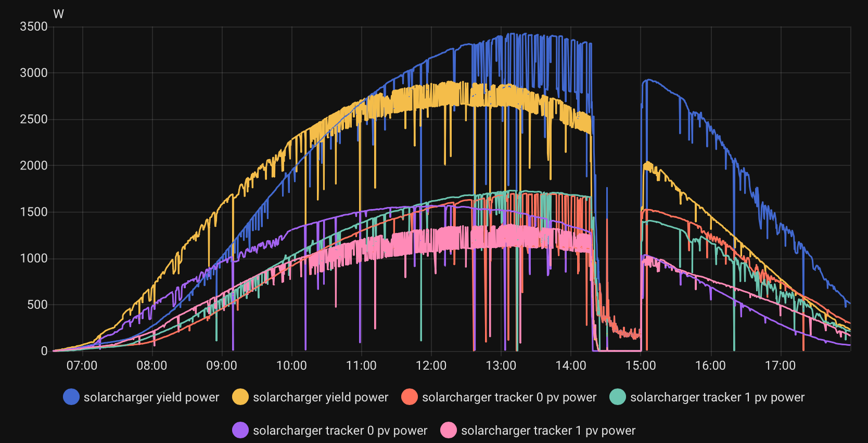Click the '1000' power axis value
This screenshot has width=868, height=443.
[x=34, y=258]
